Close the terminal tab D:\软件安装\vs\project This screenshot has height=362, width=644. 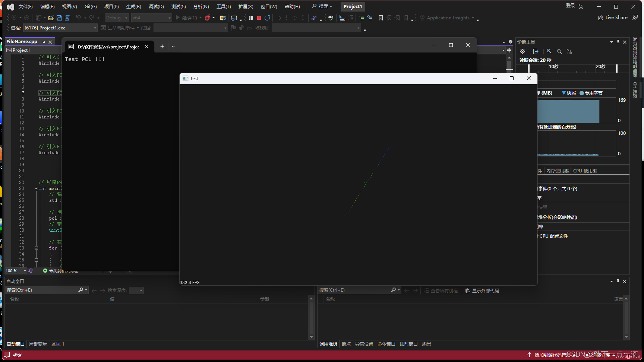click(146, 47)
